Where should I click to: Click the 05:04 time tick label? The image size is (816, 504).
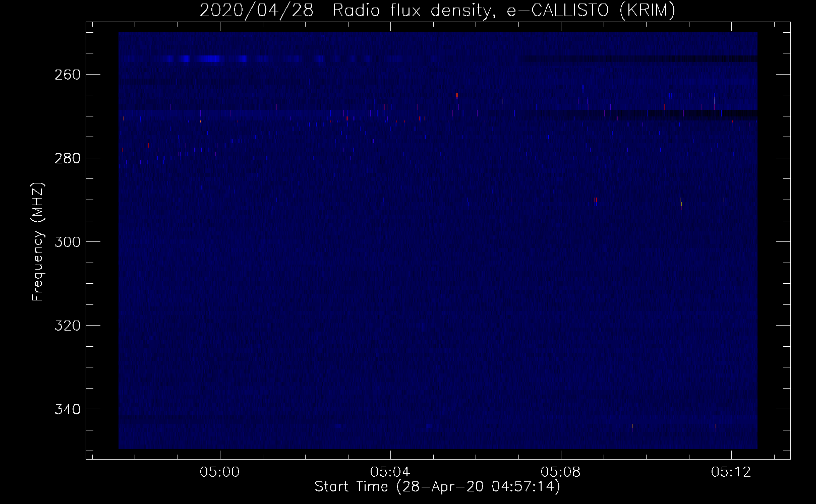(390, 472)
